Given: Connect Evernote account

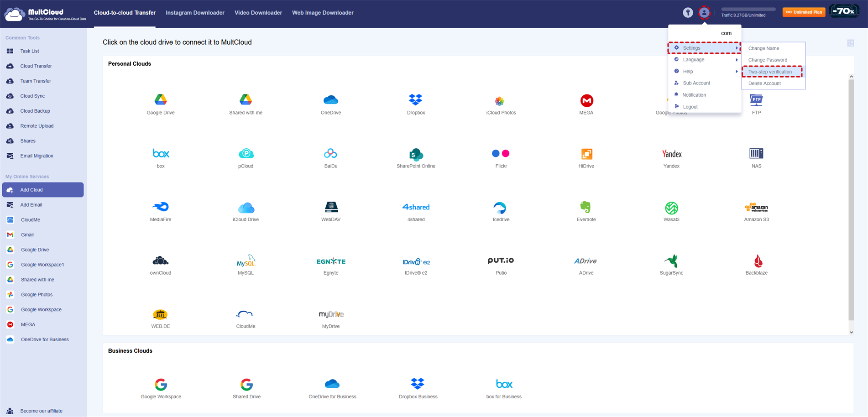Looking at the screenshot, I should coord(586,207).
